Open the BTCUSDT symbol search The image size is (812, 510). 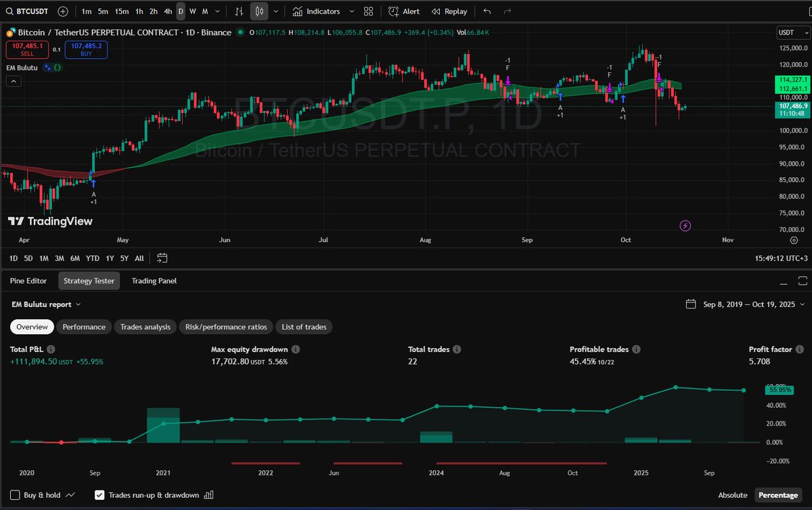pyautogui.click(x=28, y=11)
